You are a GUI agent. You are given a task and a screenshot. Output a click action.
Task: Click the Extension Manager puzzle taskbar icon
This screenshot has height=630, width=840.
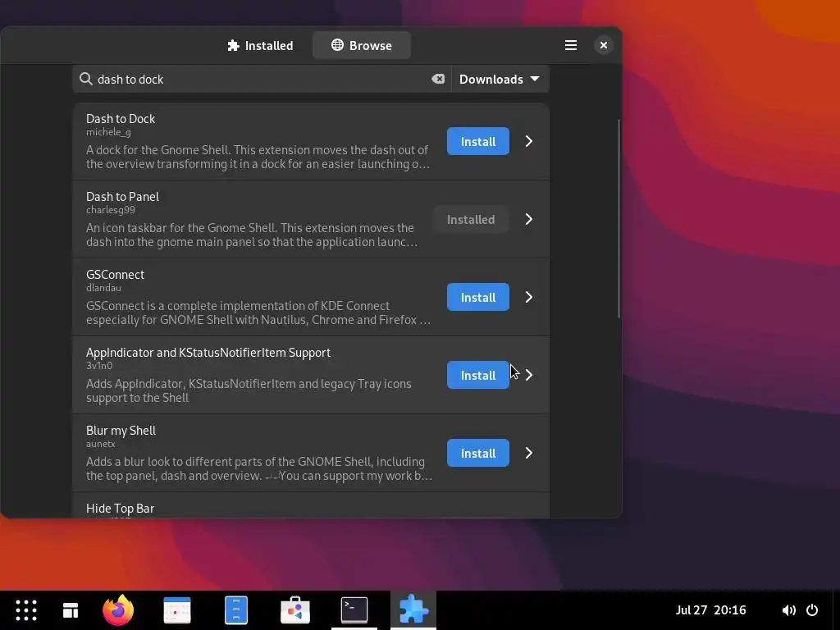(x=413, y=610)
